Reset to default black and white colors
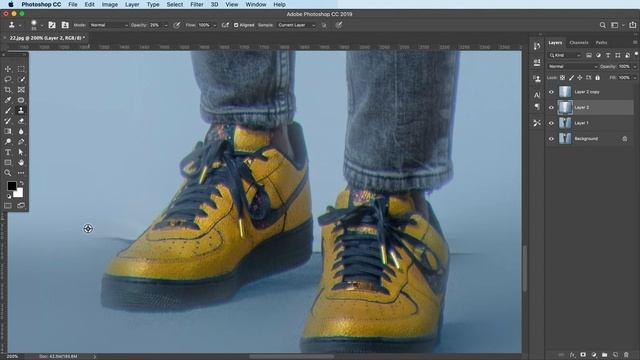Screen dimensions: 640x360 point(9,196)
